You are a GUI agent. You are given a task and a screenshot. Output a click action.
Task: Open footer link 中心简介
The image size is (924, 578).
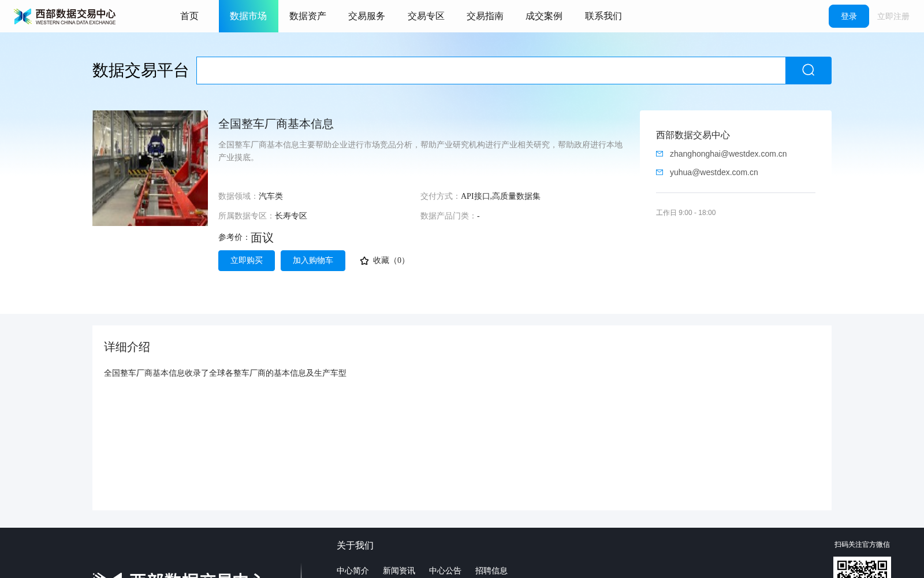pyautogui.click(x=353, y=570)
